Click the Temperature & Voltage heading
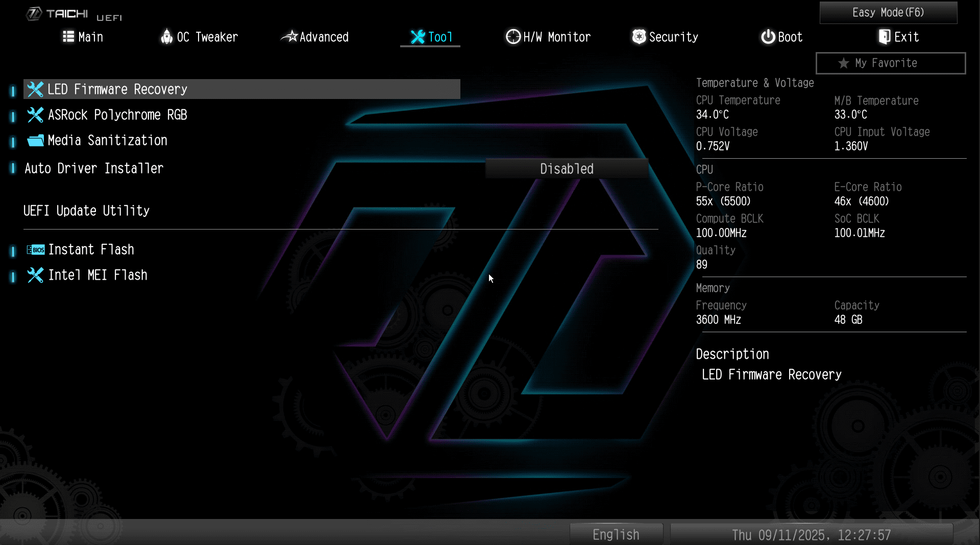980x545 pixels. [755, 83]
